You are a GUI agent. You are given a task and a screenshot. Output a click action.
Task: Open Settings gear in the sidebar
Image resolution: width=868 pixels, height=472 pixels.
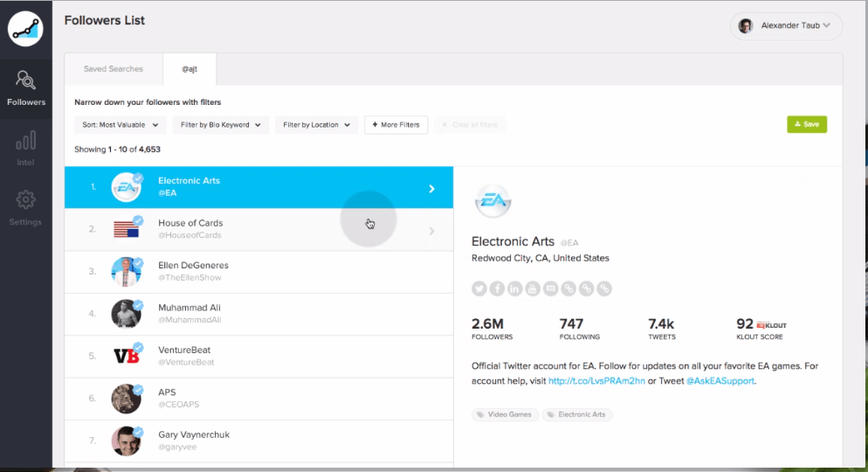coord(25,208)
